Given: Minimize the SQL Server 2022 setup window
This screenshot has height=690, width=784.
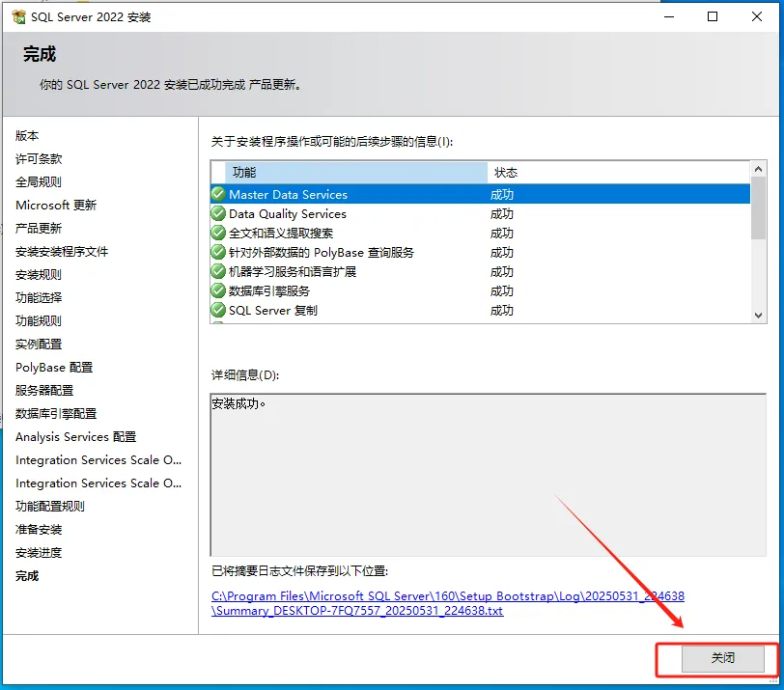Looking at the screenshot, I should (669, 16).
